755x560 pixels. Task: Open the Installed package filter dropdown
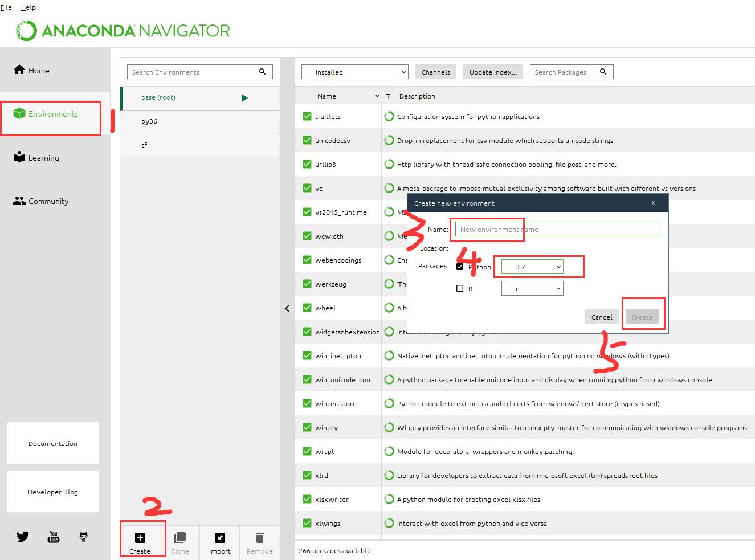355,72
